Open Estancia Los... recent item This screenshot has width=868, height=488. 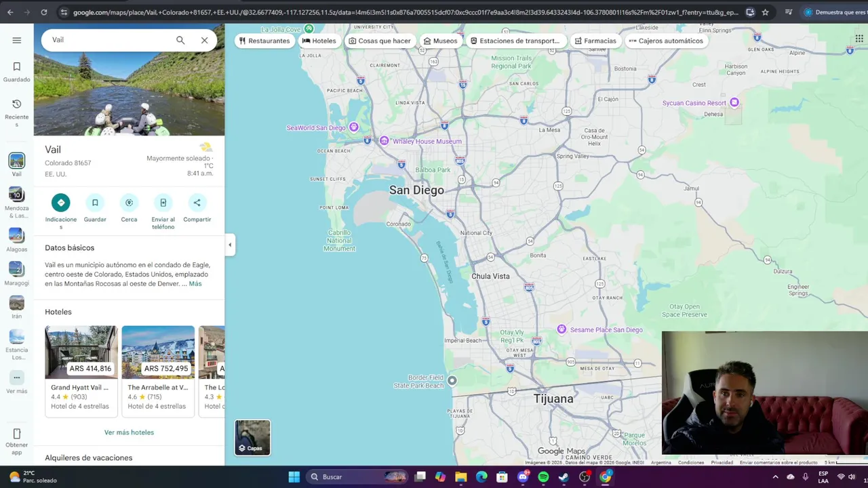click(x=16, y=344)
